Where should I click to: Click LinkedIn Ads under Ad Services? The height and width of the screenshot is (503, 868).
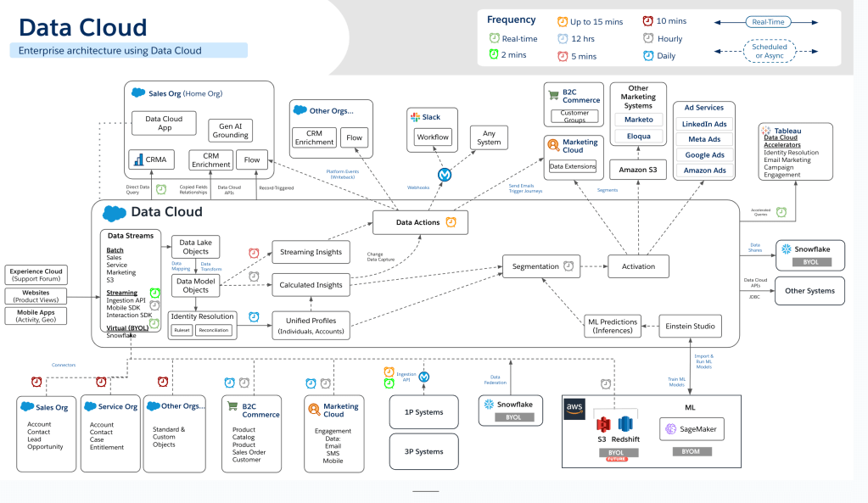[704, 124]
